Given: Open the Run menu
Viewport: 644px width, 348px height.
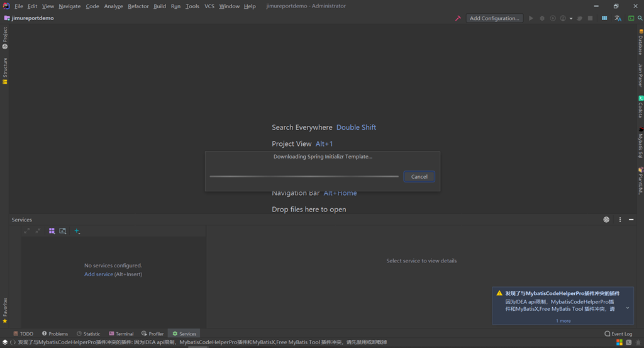Looking at the screenshot, I should point(176,6).
